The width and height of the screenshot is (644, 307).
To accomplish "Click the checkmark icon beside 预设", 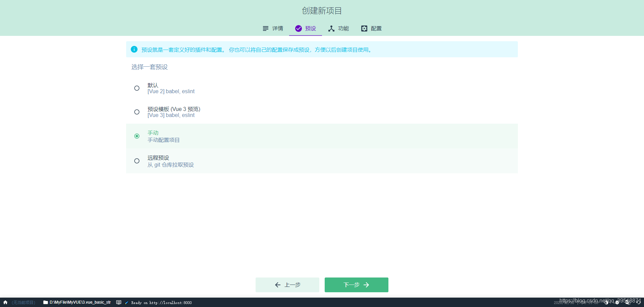I will 298,28.
